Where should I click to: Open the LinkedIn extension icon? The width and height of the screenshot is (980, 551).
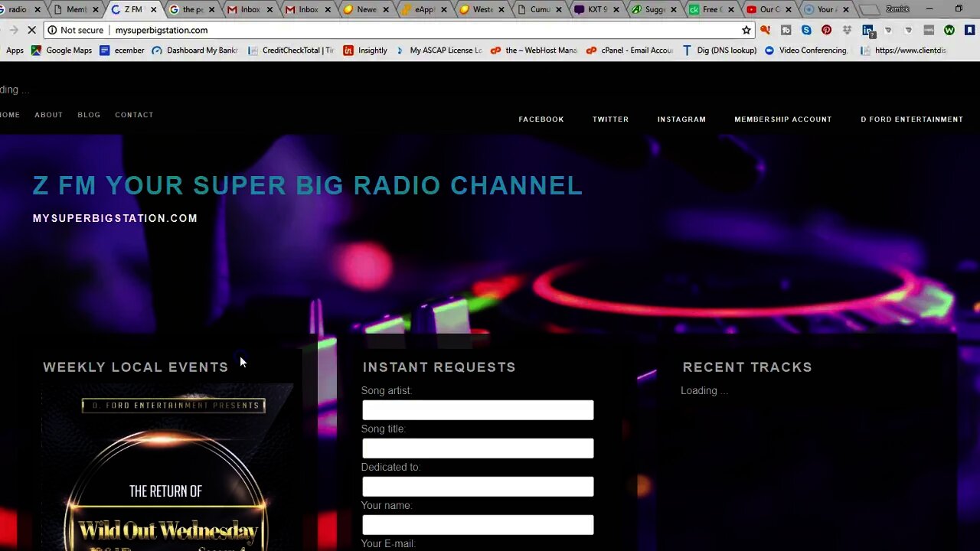867,31
